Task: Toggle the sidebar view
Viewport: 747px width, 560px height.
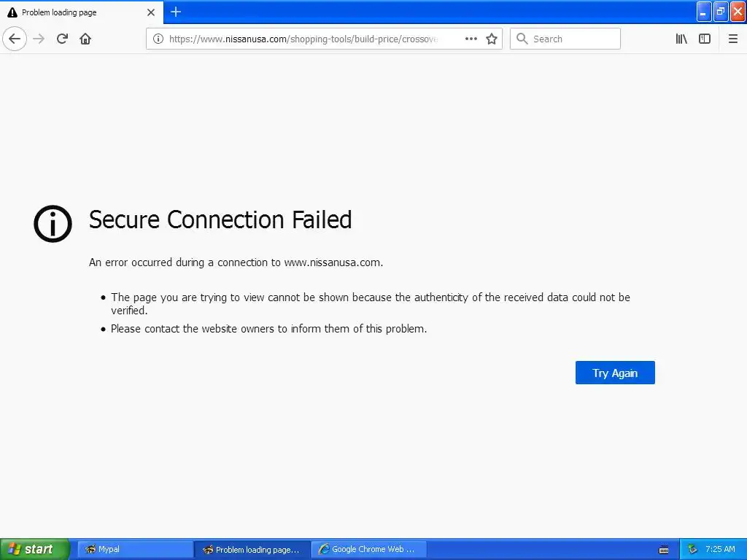Action: pos(705,39)
